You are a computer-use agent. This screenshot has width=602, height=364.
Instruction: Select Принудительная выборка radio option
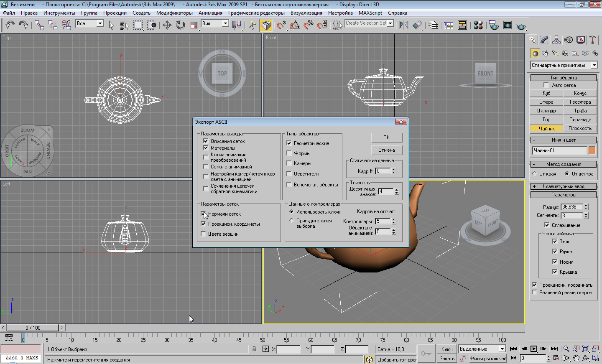[291, 221]
